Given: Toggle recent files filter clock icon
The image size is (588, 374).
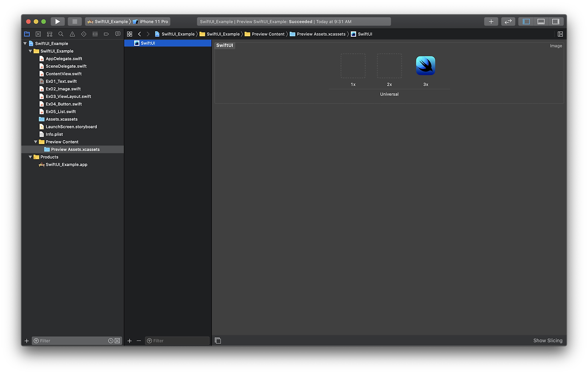Looking at the screenshot, I should 111,341.
